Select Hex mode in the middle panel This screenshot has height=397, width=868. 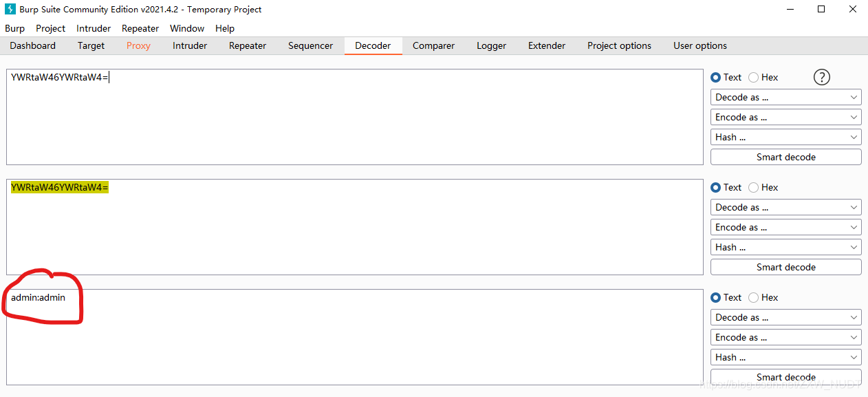[753, 187]
